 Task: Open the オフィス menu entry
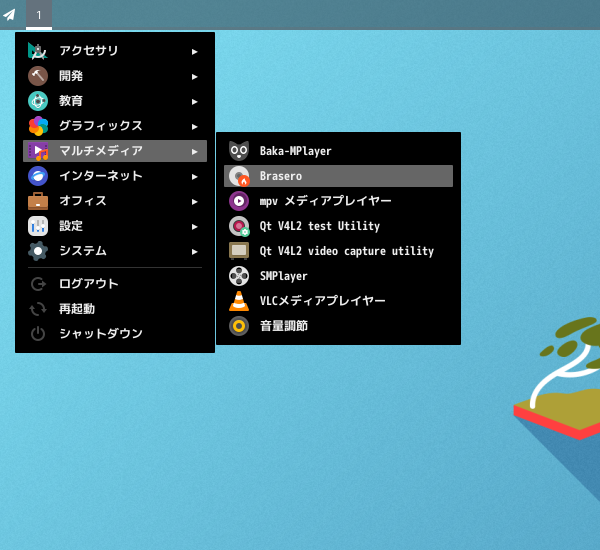(x=115, y=201)
